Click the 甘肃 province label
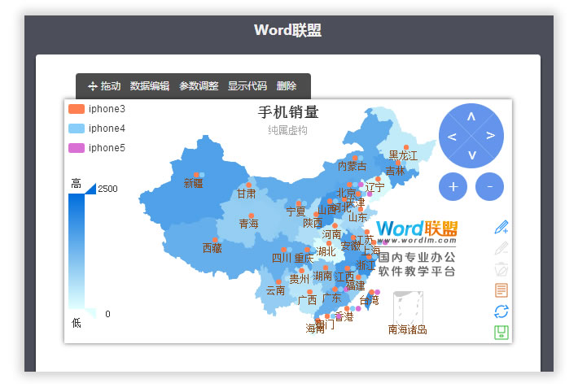 coord(246,194)
